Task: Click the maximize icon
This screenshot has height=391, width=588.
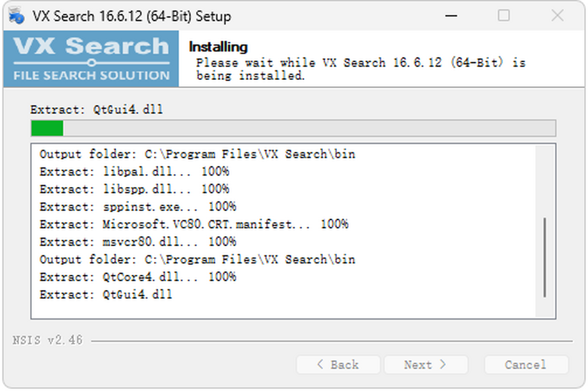Action: pyautogui.click(x=504, y=16)
